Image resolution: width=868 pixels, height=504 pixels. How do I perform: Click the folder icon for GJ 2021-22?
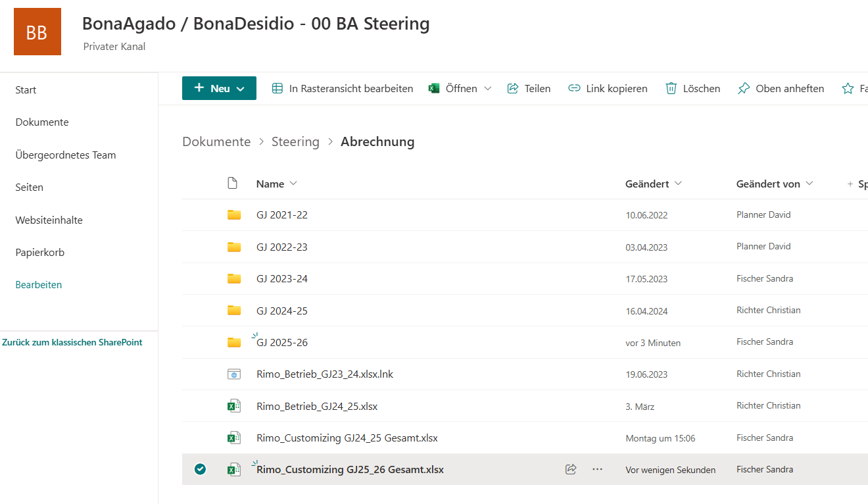pyautogui.click(x=234, y=214)
